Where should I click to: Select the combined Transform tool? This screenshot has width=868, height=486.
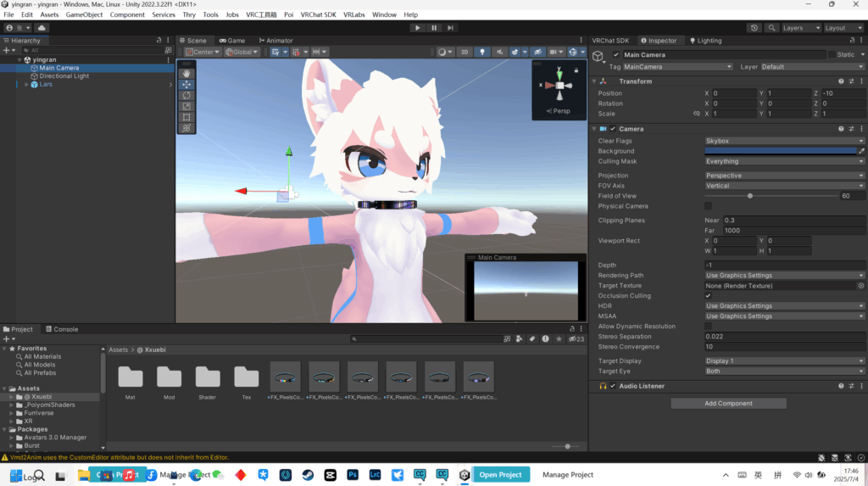click(x=186, y=128)
